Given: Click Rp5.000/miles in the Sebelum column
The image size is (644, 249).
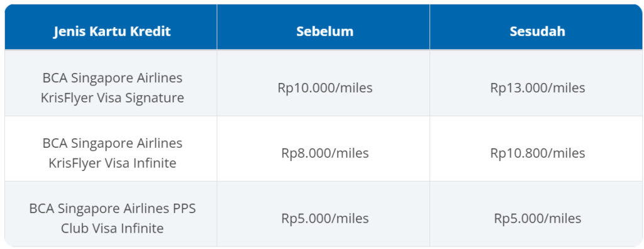Looking at the screenshot, I should pos(325,218).
